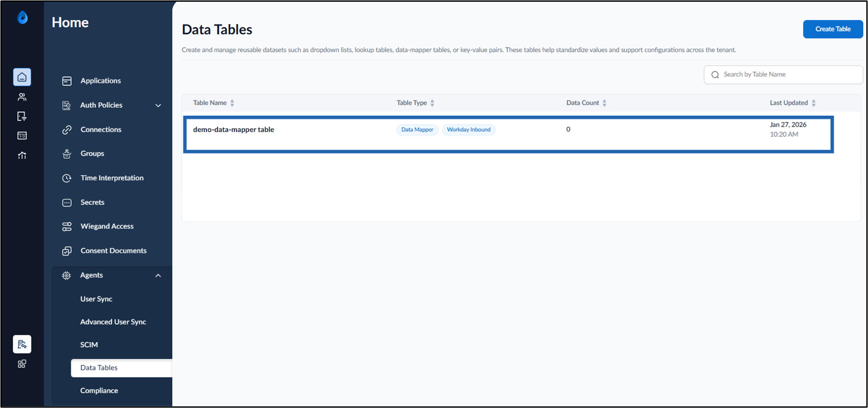Click the Table Type column header
The image size is (868, 408).
[x=412, y=103]
